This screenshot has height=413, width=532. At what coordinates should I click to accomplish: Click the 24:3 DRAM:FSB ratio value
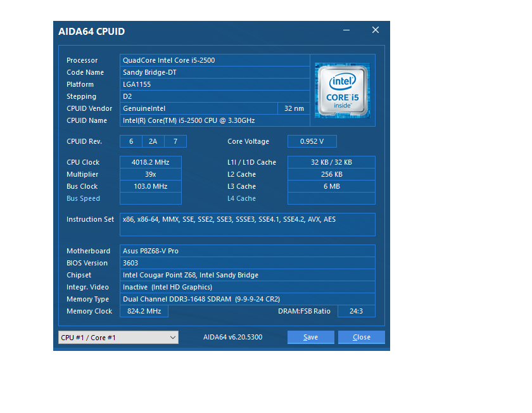(356, 311)
